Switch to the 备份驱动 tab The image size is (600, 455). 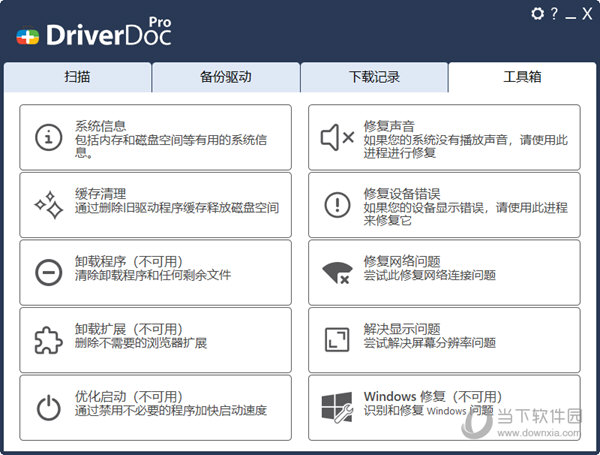(x=226, y=77)
